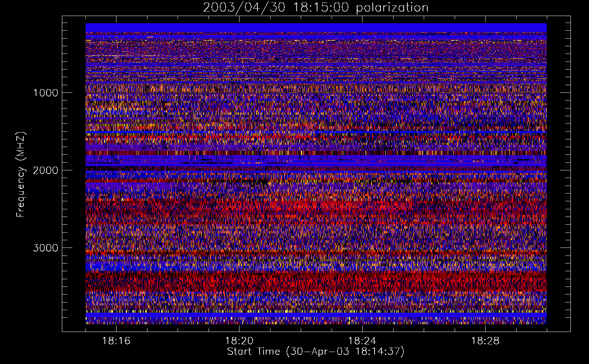Select the 1000 frequency tick label
The image size is (589, 364).
[46, 93]
